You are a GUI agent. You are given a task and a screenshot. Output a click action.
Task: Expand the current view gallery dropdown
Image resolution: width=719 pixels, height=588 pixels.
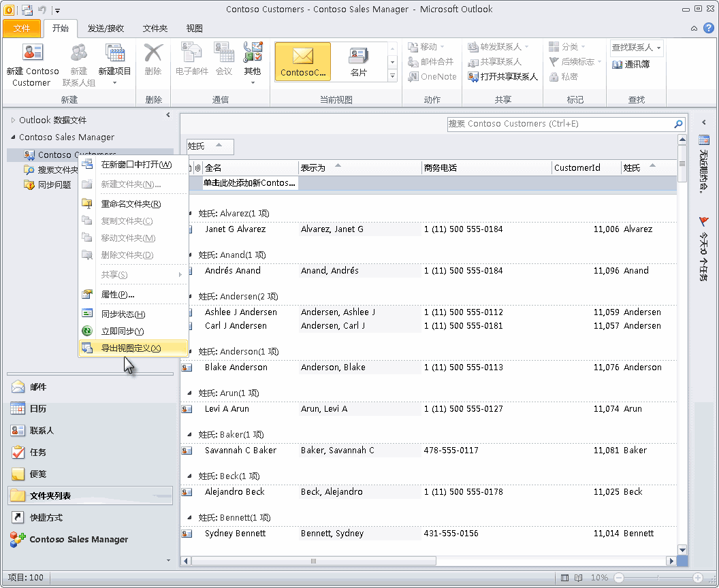pos(392,76)
